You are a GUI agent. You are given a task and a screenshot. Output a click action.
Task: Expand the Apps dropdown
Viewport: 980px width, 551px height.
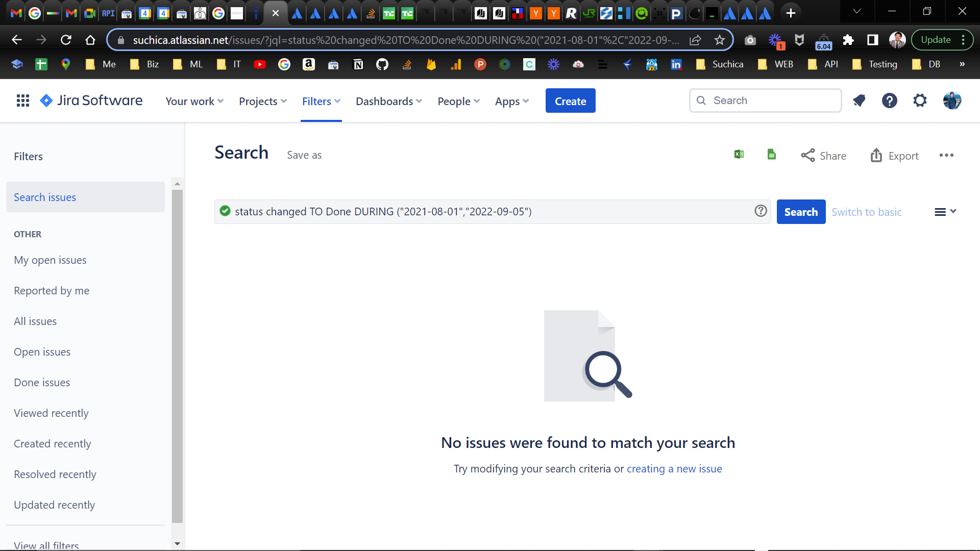coord(512,101)
